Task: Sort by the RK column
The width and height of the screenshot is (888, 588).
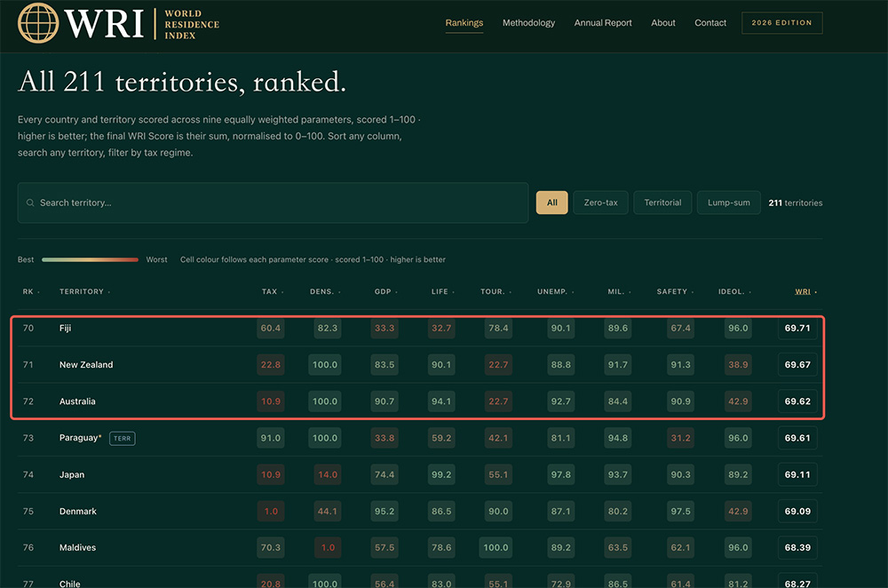Action: point(31,291)
